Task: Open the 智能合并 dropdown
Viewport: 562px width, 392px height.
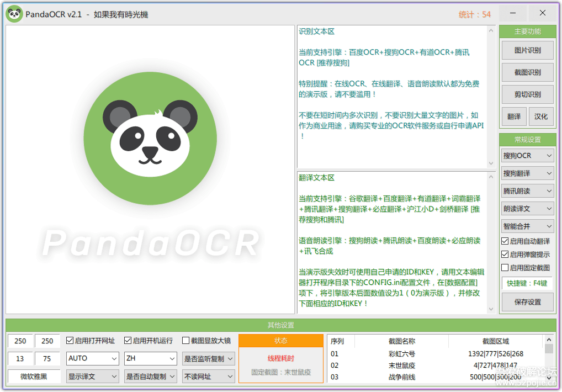Action: tap(527, 226)
